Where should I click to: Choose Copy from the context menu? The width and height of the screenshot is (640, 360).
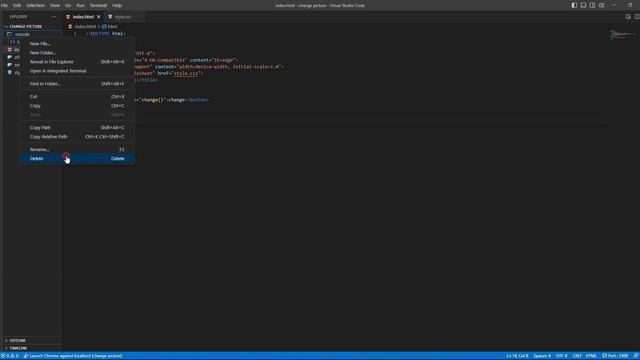[x=77, y=106]
